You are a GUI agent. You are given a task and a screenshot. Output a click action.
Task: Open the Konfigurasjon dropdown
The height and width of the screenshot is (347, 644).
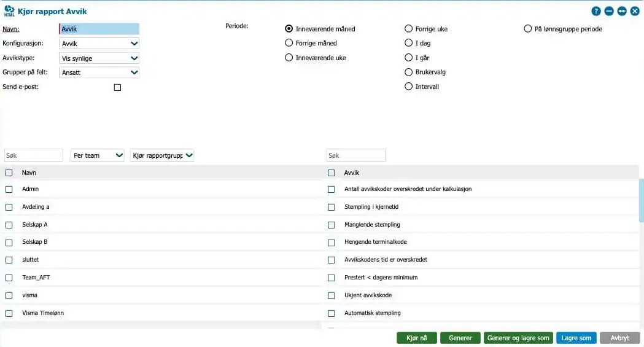coord(99,44)
